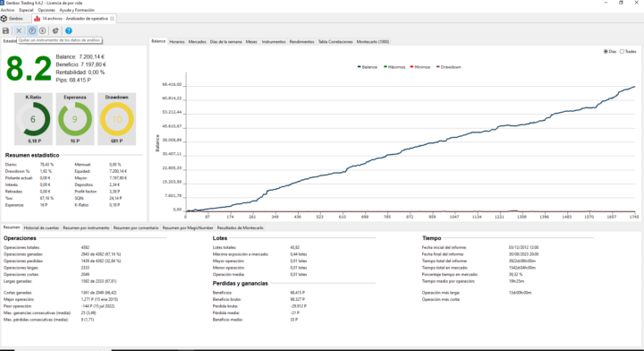Open the Opciones menu

[x=46, y=10]
